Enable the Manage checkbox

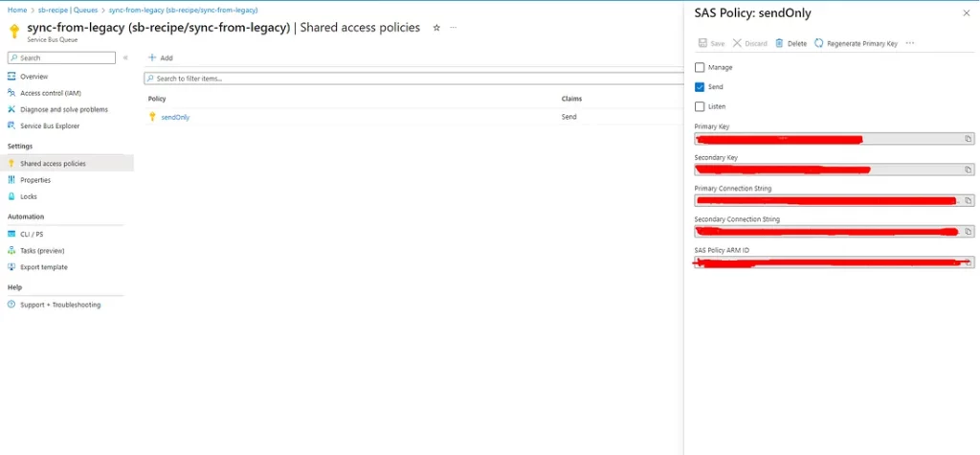700,67
